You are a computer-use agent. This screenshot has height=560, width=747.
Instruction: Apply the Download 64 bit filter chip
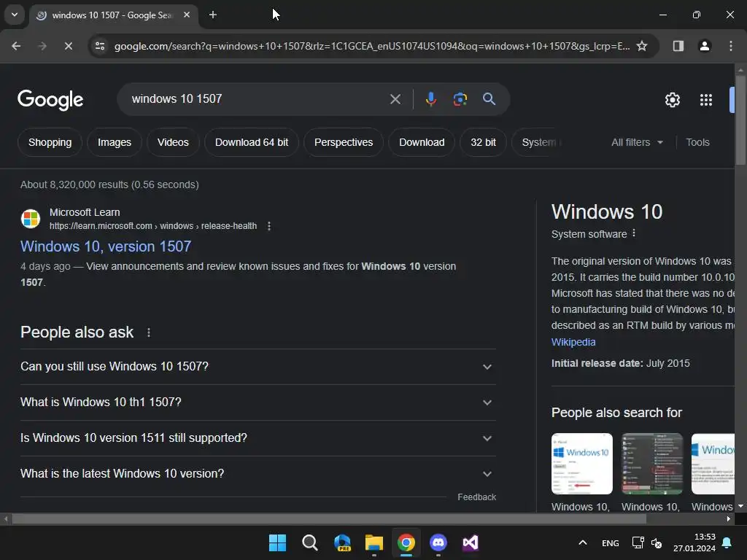coord(252,142)
